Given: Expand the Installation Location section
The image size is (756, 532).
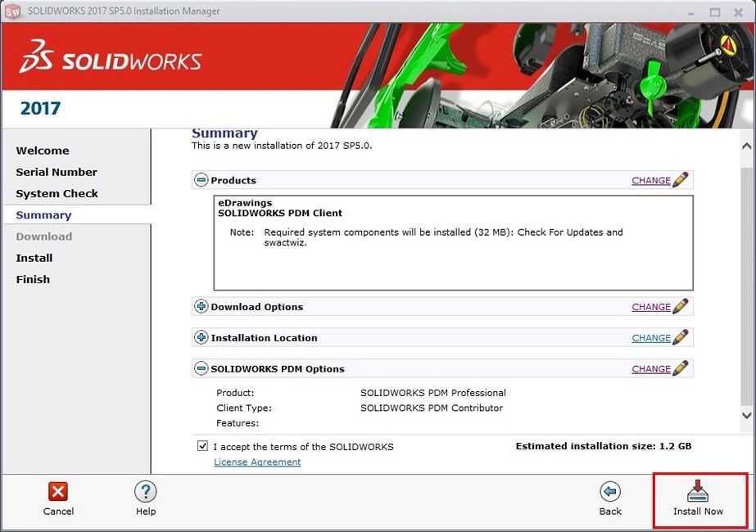Looking at the screenshot, I should (x=201, y=337).
